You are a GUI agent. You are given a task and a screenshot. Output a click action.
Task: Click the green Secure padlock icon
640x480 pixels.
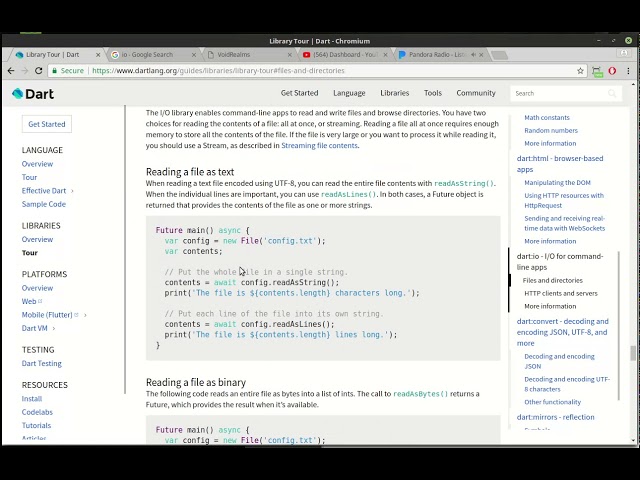(55, 71)
